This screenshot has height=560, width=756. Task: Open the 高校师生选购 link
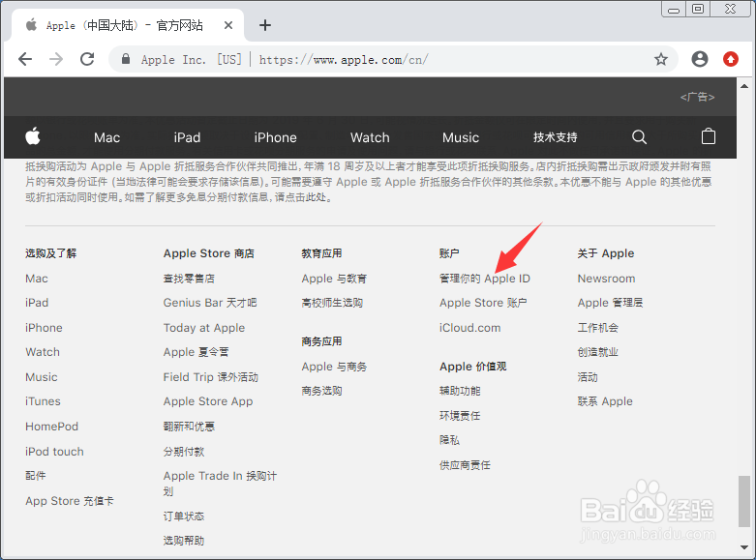click(x=332, y=303)
